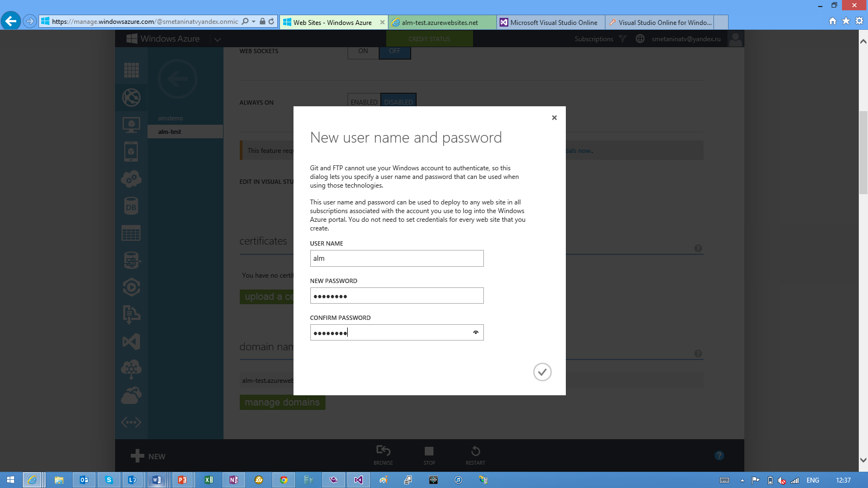
Task: Open Networks icon at sidebar bottom
Action: point(131,422)
